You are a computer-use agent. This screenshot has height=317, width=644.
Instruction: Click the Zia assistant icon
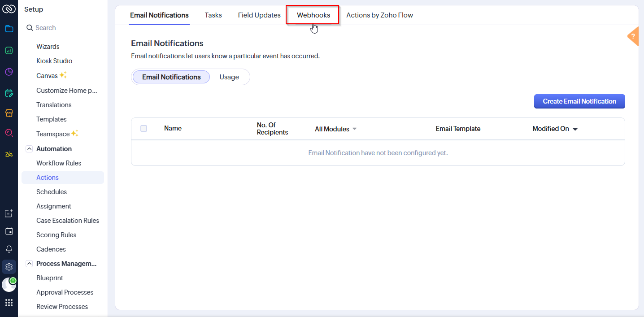pos(9,154)
